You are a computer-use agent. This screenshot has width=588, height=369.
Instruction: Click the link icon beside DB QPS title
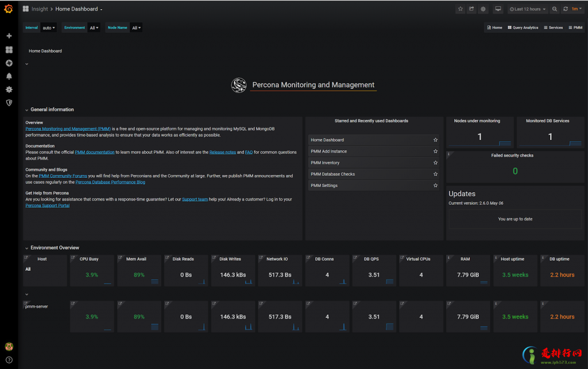point(355,258)
